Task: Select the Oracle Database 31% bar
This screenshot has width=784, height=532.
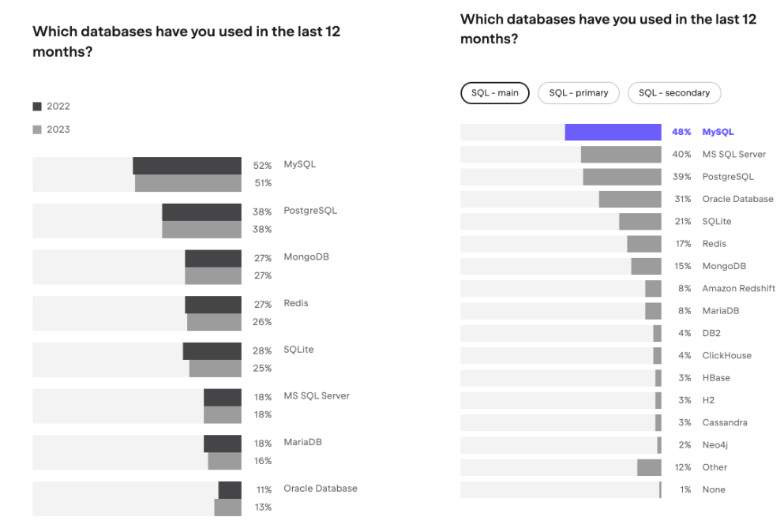Action: click(630, 199)
